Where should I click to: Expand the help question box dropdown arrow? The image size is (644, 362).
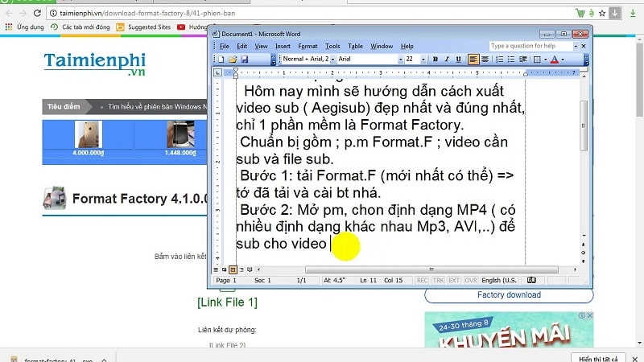(x=576, y=46)
